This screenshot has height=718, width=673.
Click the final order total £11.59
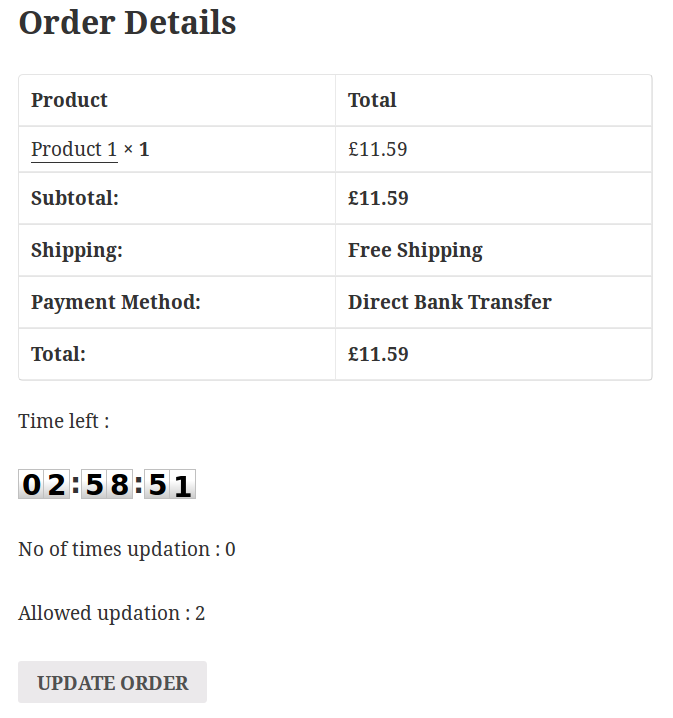(x=378, y=354)
